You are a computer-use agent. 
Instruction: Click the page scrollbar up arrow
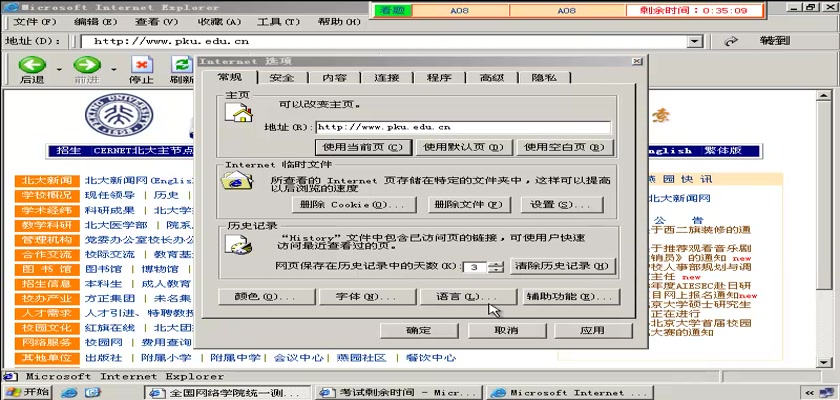pos(824,95)
